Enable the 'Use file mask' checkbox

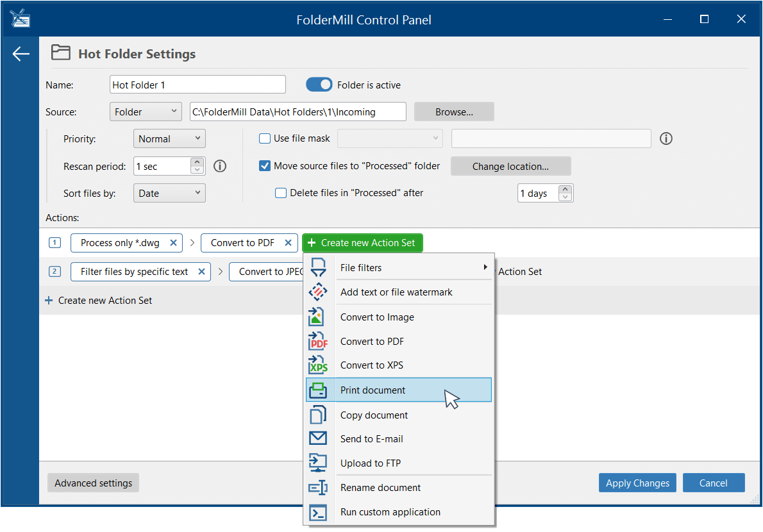click(x=265, y=138)
